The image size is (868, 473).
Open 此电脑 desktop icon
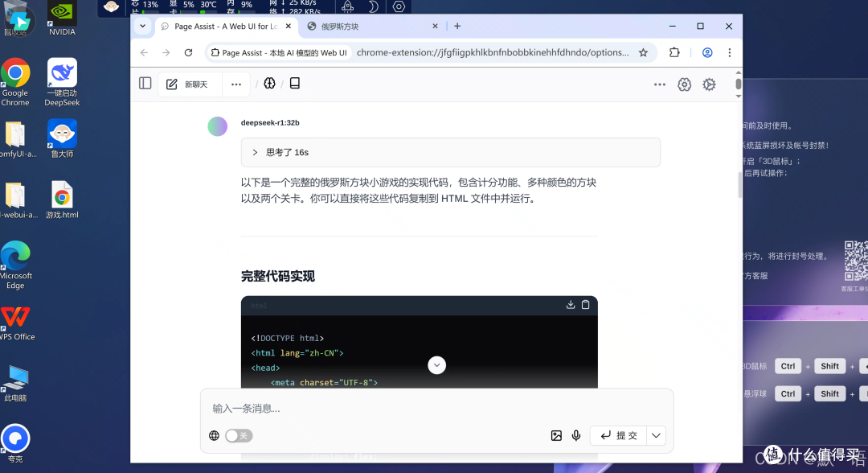point(15,383)
